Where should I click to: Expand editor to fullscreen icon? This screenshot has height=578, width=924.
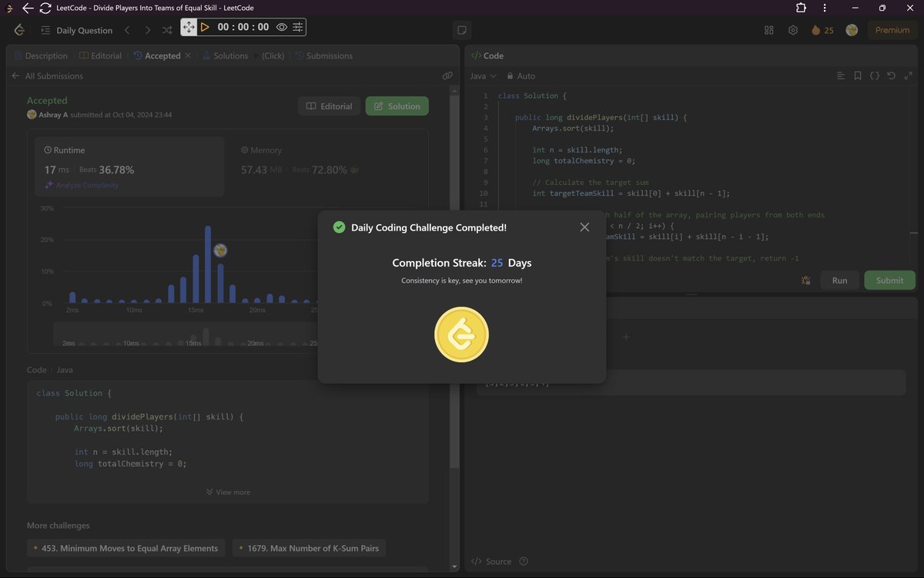pyautogui.click(x=909, y=76)
